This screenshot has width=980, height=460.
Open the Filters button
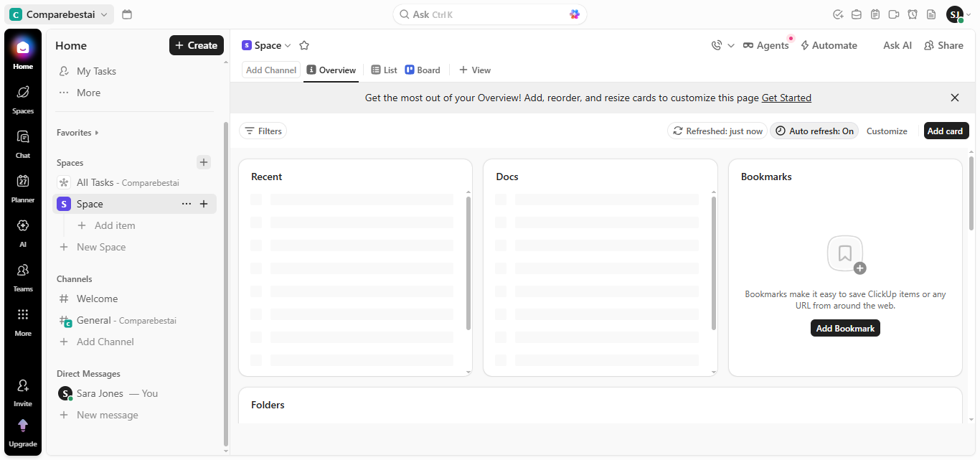(263, 131)
